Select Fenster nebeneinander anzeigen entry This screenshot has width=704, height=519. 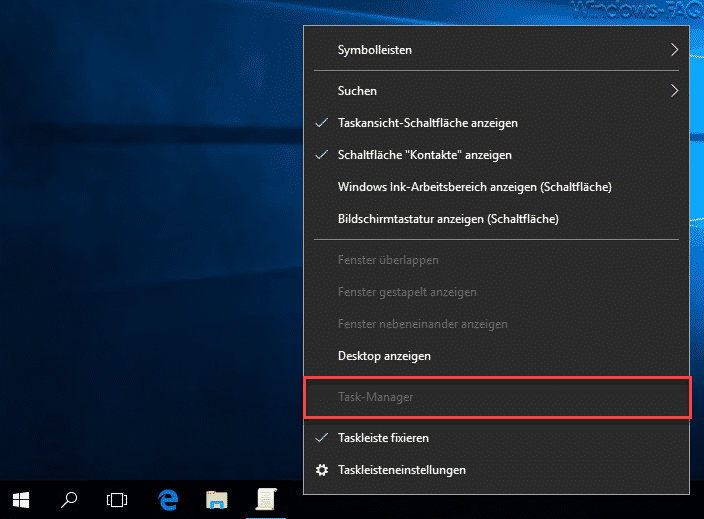496,324
